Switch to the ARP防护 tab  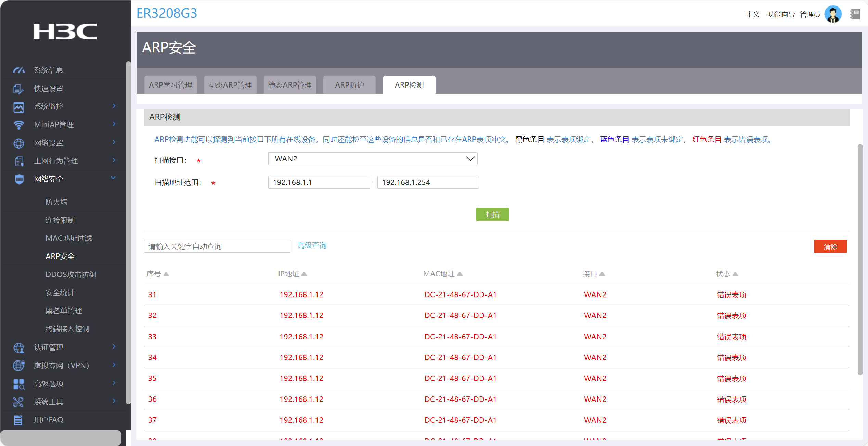pyautogui.click(x=349, y=85)
